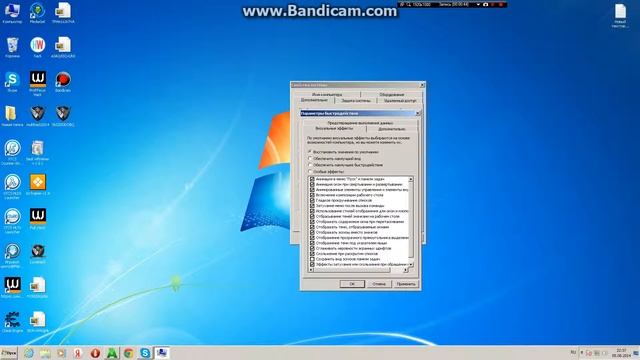Click effects list horizontal scroll right arrow

(405, 270)
